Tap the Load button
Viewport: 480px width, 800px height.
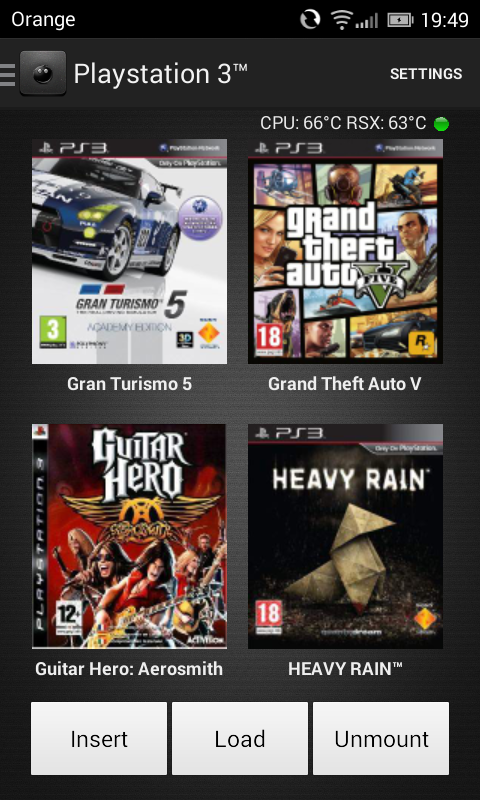tap(240, 738)
